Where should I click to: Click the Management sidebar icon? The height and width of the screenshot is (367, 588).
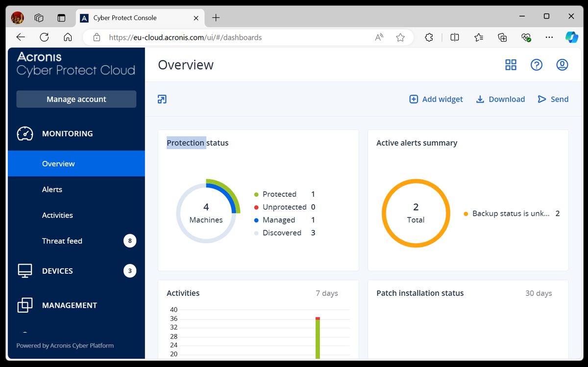tap(24, 305)
